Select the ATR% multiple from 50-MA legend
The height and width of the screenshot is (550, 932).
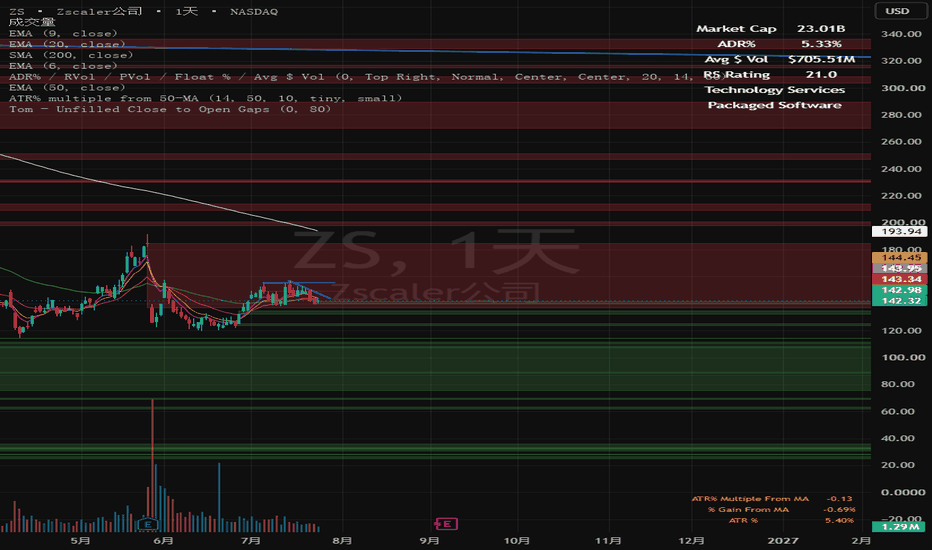click(205, 98)
